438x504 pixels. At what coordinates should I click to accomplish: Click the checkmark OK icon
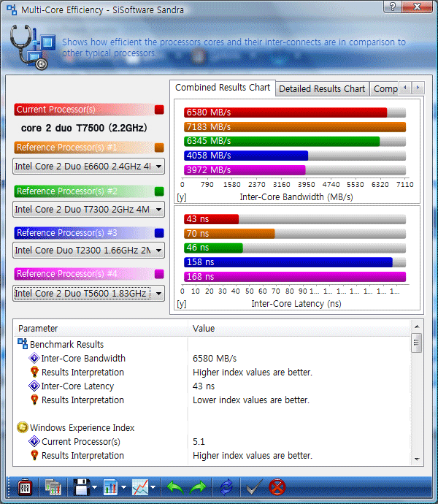254,487
